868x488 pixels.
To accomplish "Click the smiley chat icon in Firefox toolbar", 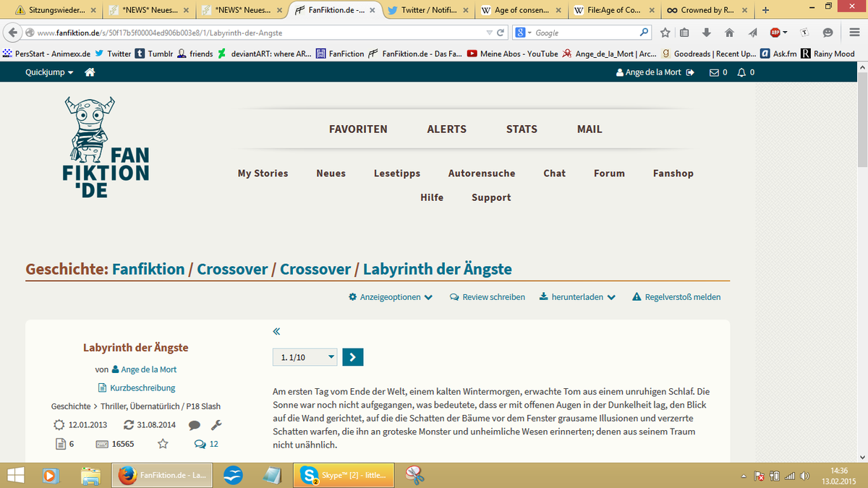I will tap(827, 33).
